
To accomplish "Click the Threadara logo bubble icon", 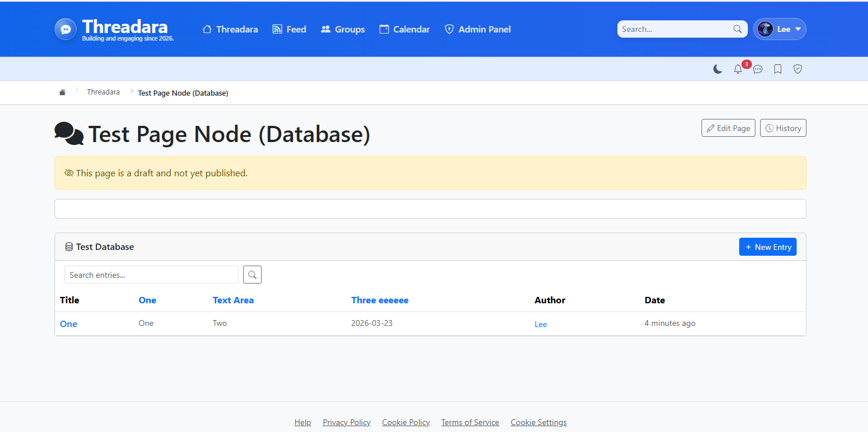I will tap(66, 30).
